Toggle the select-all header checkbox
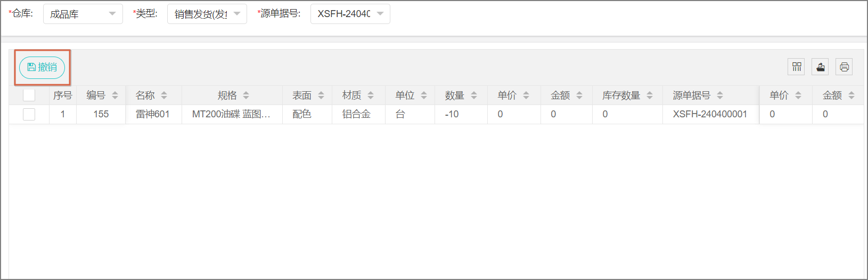 [x=29, y=95]
